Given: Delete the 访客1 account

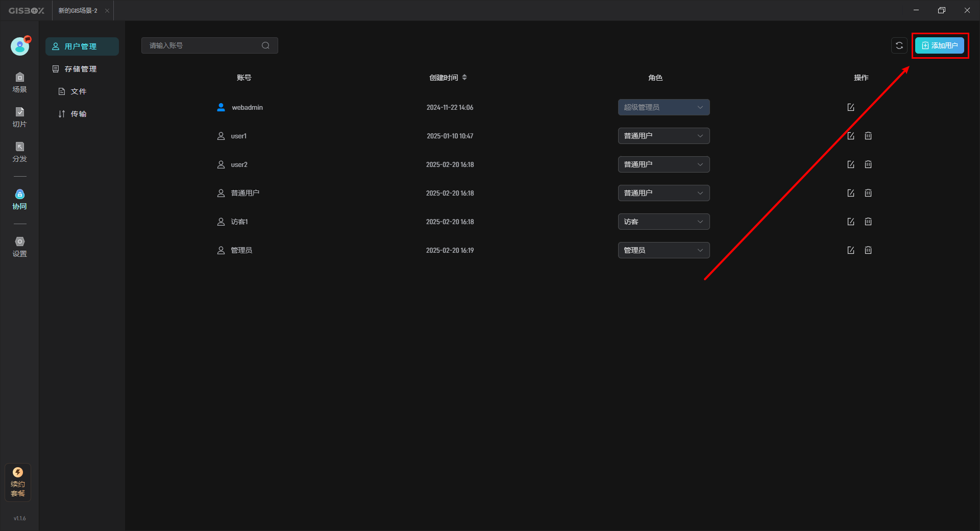Looking at the screenshot, I should click(868, 222).
